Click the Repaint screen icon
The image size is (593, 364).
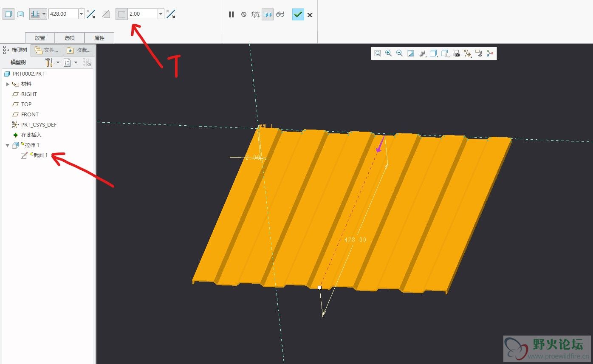411,54
